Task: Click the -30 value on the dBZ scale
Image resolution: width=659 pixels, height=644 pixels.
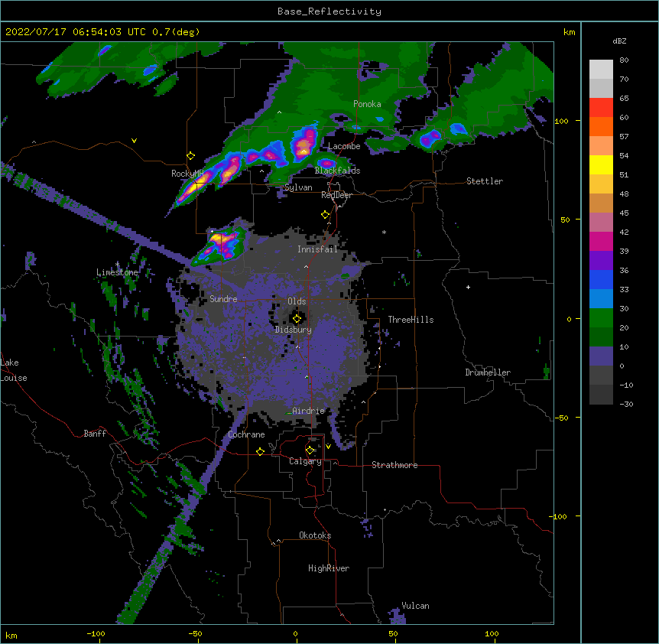Action: point(626,404)
